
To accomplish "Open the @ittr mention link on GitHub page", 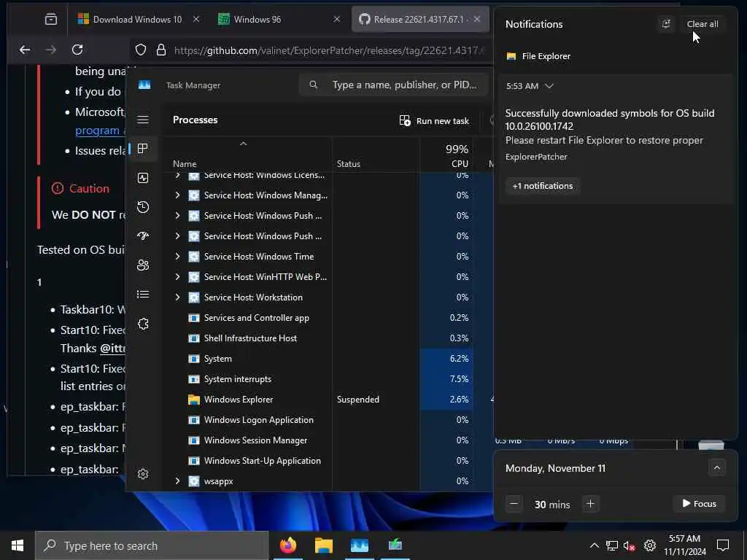I will coord(112,349).
